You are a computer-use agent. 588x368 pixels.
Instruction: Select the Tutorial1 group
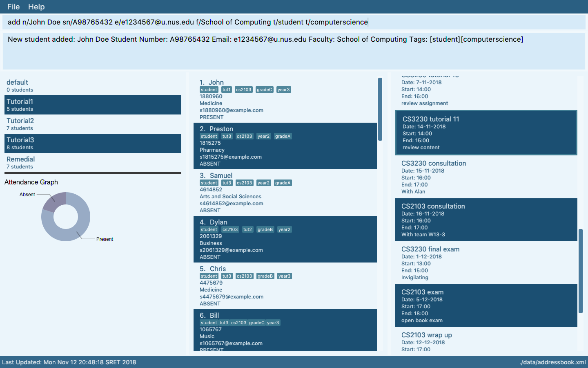tap(93, 105)
